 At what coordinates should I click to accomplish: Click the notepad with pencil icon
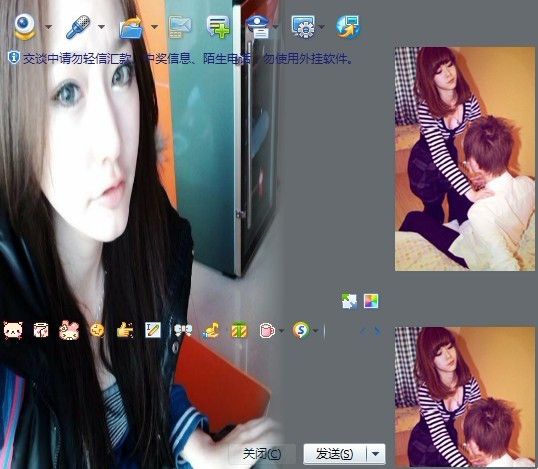coord(153,330)
